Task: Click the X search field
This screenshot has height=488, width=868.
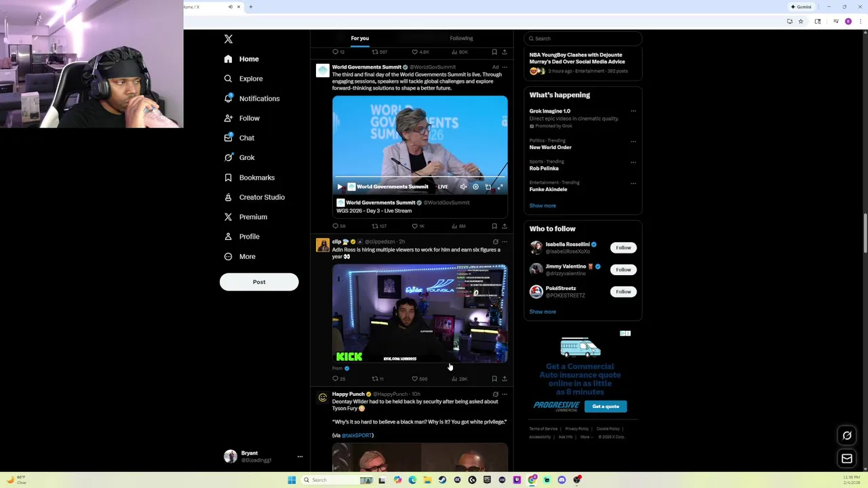Action: tap(583, 39)
